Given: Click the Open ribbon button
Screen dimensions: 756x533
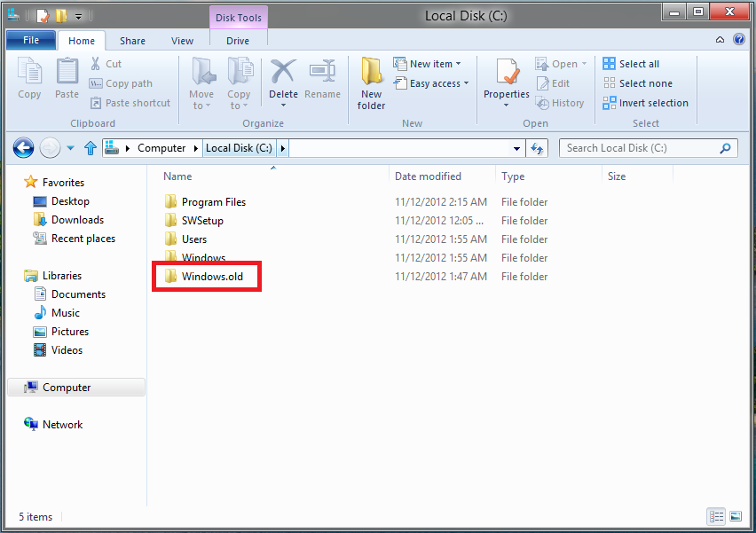Looking at the screenshot, I should (561, 64).
